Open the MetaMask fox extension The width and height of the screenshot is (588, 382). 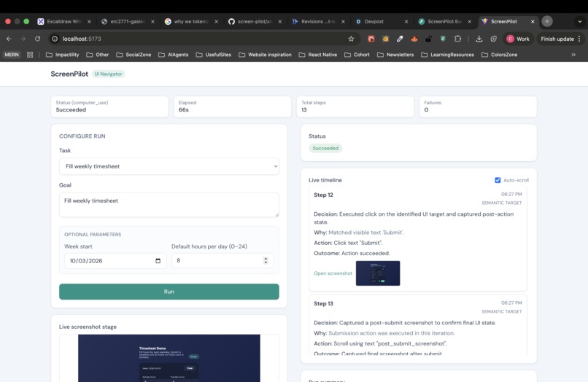(x=414, y=39)
